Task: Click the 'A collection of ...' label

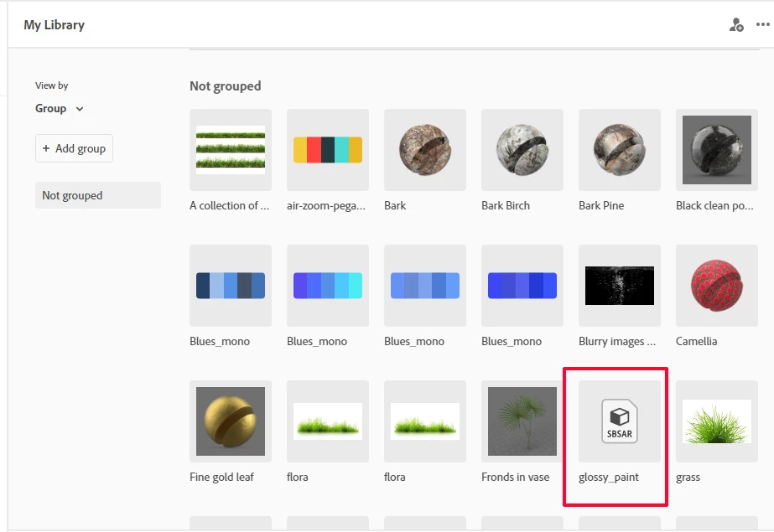Action: [x=230, y=205]
